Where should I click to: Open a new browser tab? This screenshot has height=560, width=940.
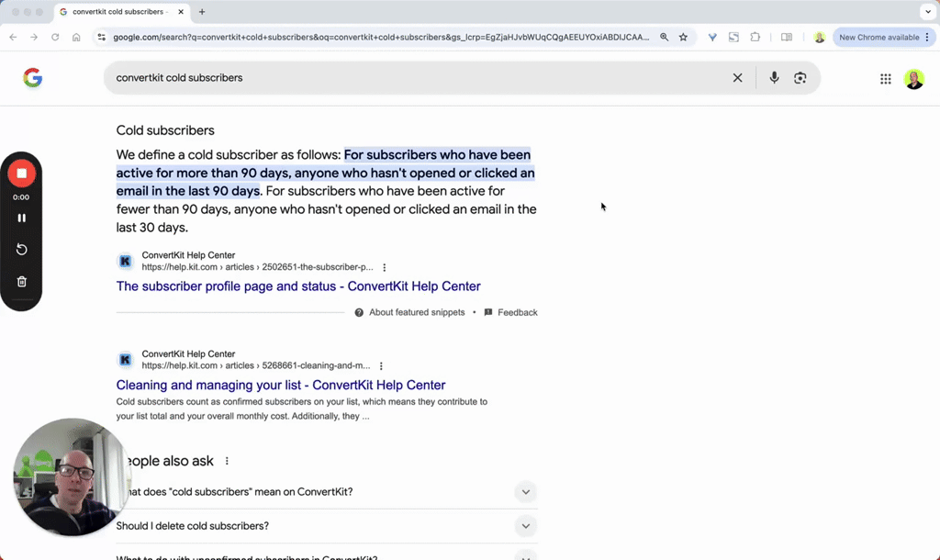[202, 11]
